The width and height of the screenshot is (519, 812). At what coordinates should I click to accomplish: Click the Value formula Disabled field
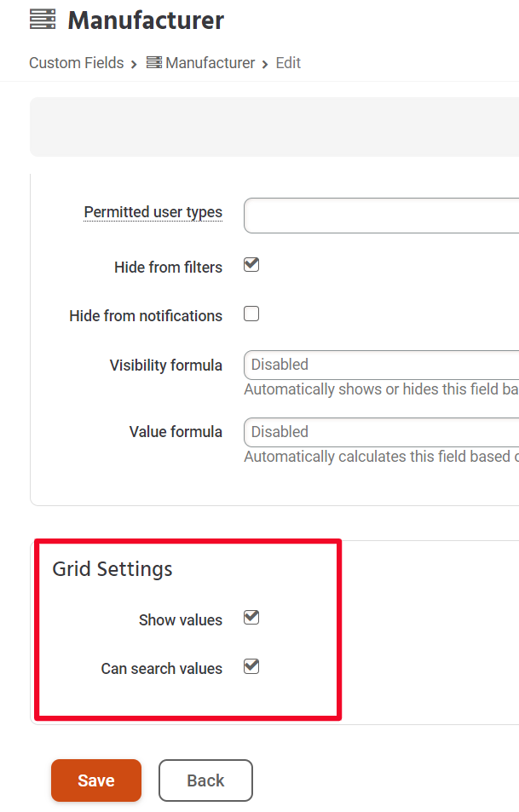click(375, 431)
